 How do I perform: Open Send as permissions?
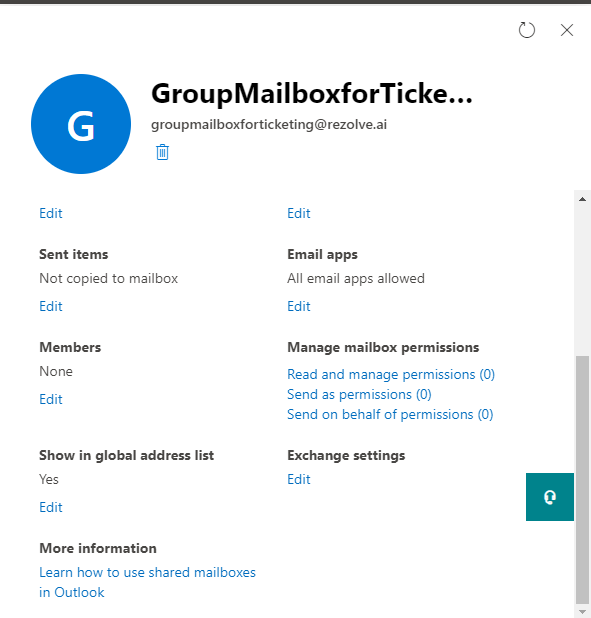pos(359,395)
